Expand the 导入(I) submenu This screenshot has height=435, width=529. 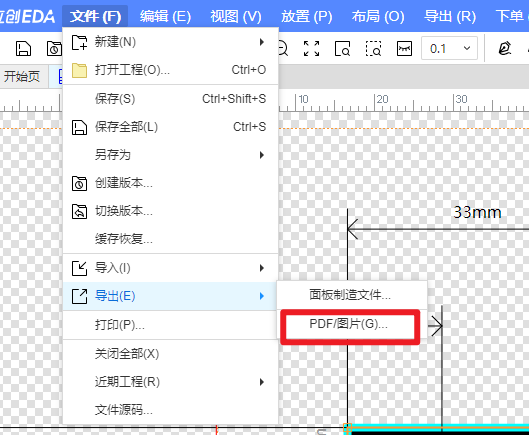coord(170,268)
